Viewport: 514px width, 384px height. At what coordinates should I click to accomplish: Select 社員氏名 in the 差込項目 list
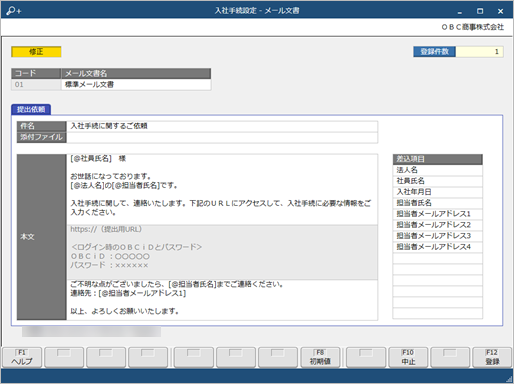(x=438, y=181)
